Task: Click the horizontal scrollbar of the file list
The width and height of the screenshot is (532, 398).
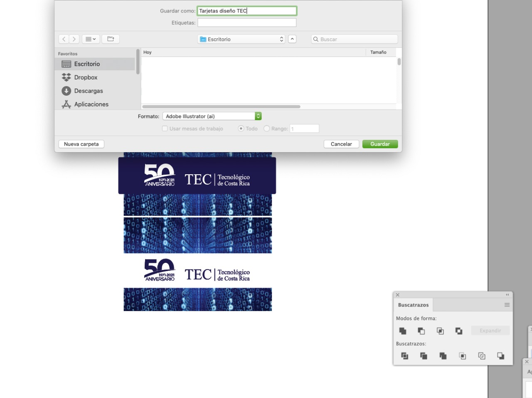Action: point(221,106)
